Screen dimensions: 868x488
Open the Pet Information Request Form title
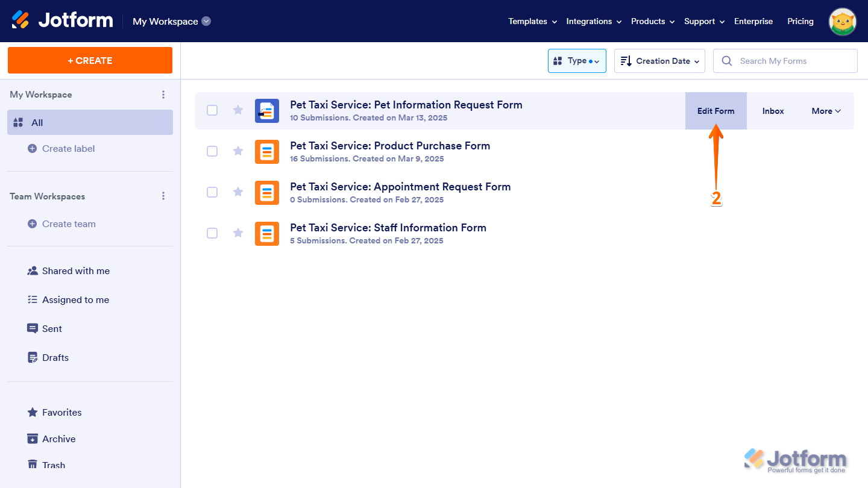pos(406,105)
